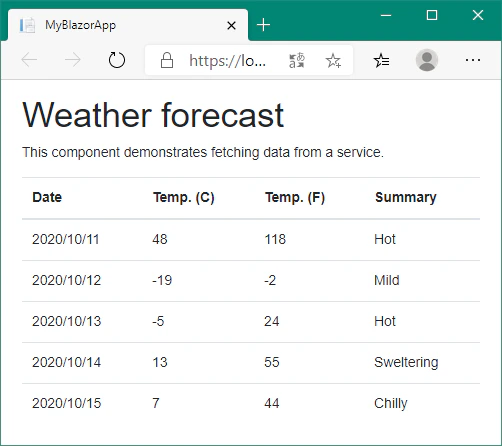Screen dimensions: 502x446
Task: Click Hot summary for 2020/10/11
Action: (x=385, y=239)
